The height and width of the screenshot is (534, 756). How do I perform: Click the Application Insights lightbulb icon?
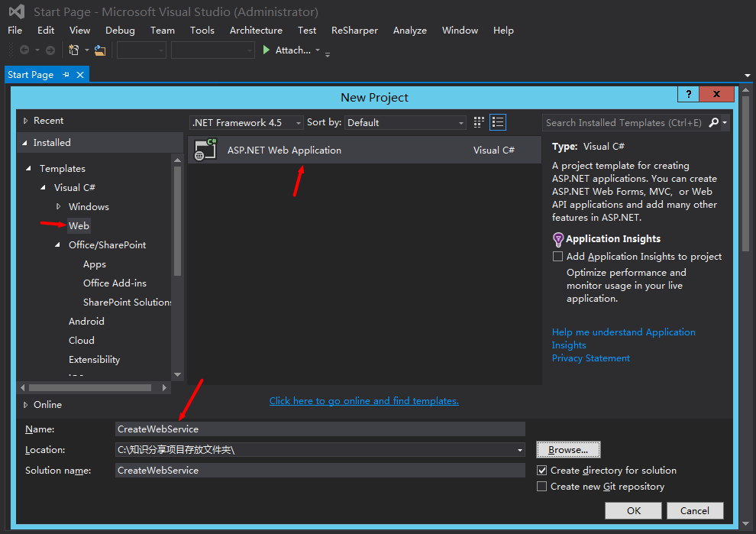558,239
